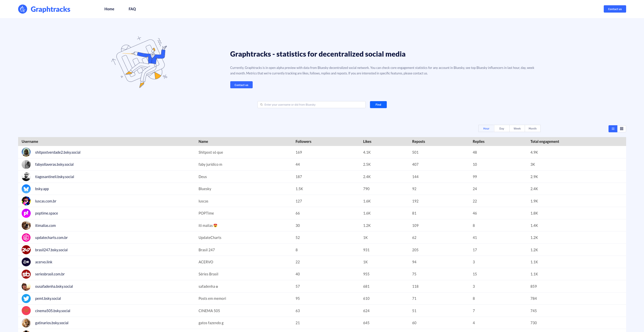Open bsky.app username link
The image size is (644, 332).
click(42, 189)
